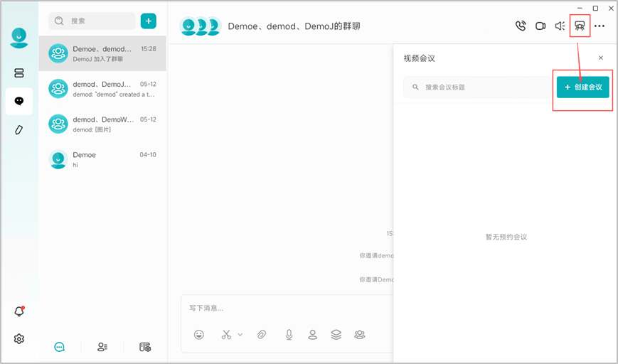Click the group members icon in message toolbar
The width and height of the screenshot is (618, 364).
point(359,335)
